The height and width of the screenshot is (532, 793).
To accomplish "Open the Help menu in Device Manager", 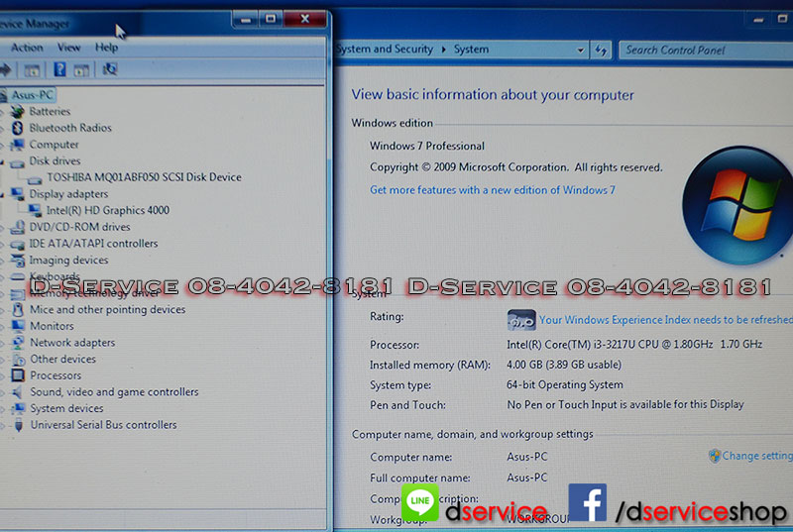I will coord(106,48).
